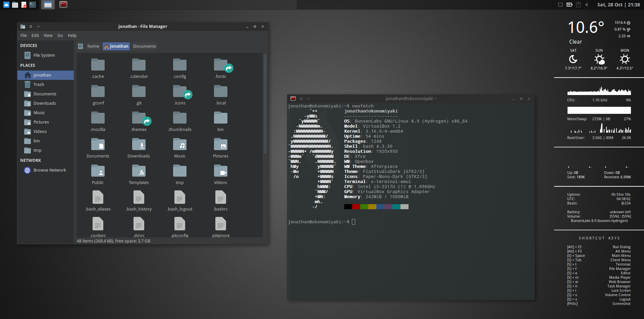Click the File Manager vertical scrollbar
The width and height of the screenshot is (644, 319).
point(265,103)
